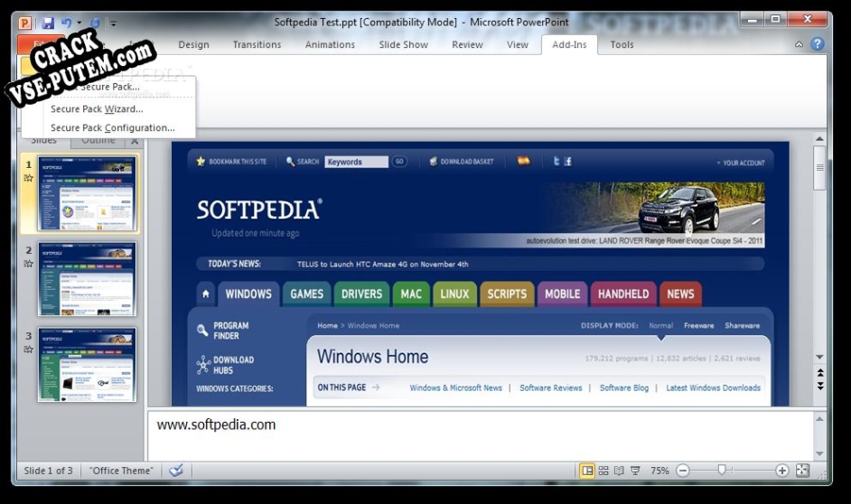Viewport: 851px width, 504px height.
Task: Open the Undo history dropdown arrow
Action: pyautogui.click(x=79, y=23)
